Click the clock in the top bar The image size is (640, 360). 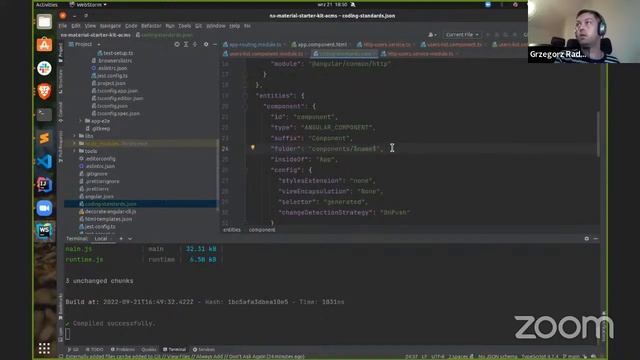click(x=332, y=4)
